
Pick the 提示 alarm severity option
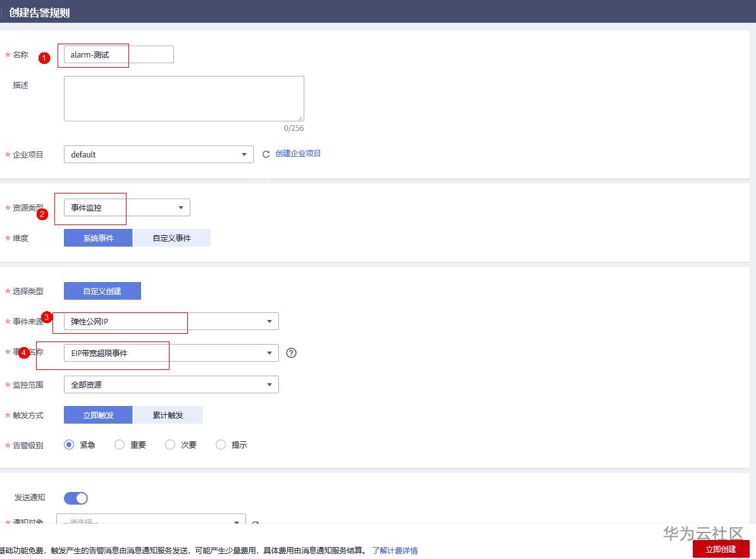tap(221, 445)
